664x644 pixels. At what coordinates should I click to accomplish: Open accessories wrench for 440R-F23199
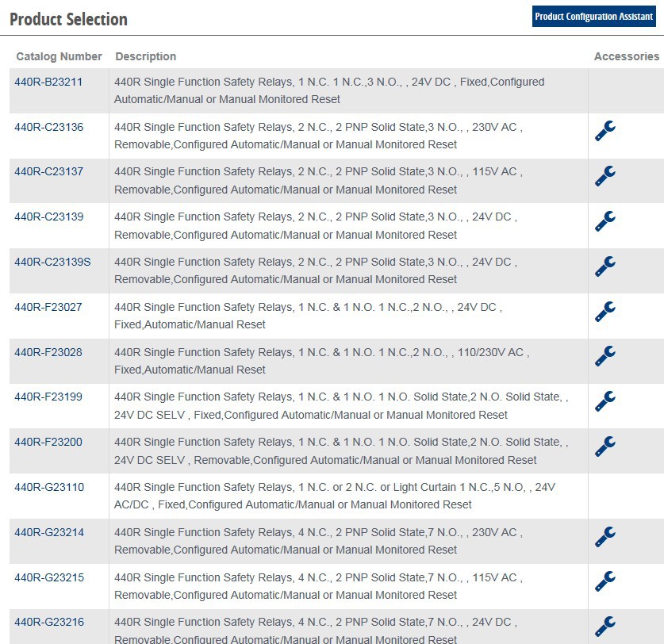[605, 401]
